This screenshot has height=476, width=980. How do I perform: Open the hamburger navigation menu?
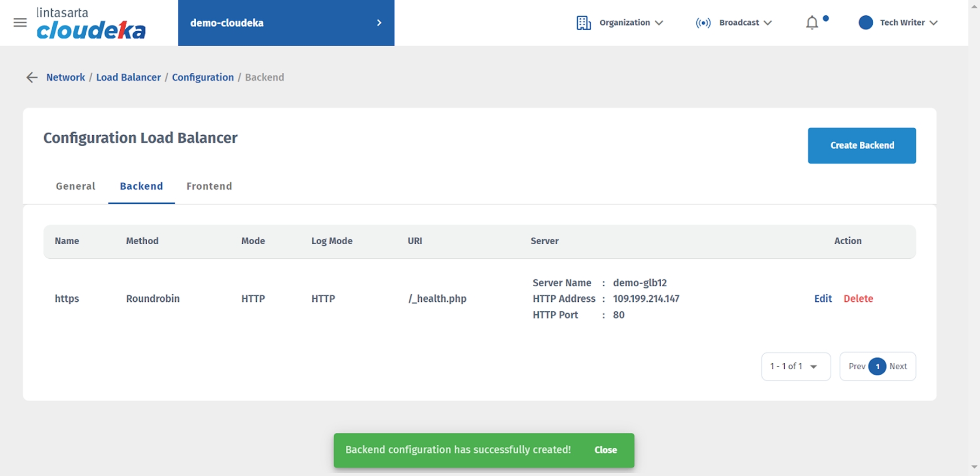click(20, 23)
